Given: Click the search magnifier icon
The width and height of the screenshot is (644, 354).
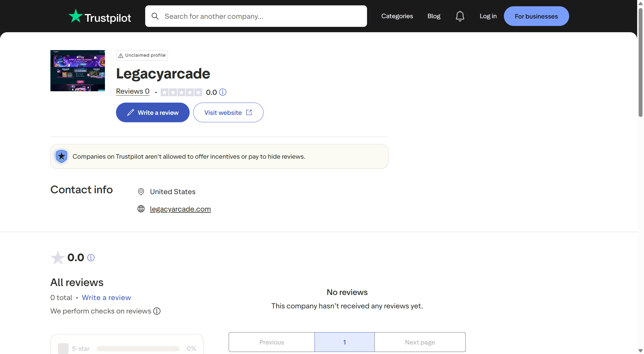Looking at the screenshot, I should [155, 16].
